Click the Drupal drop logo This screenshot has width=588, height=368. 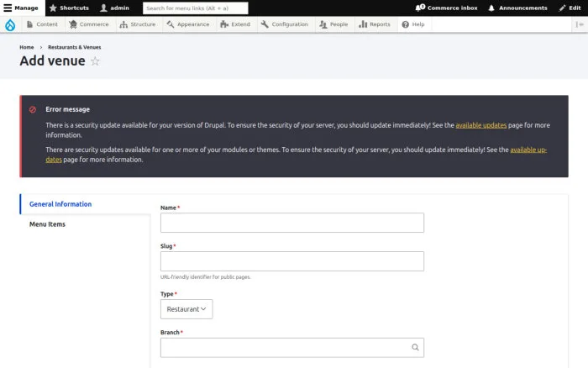click(10, 24)
